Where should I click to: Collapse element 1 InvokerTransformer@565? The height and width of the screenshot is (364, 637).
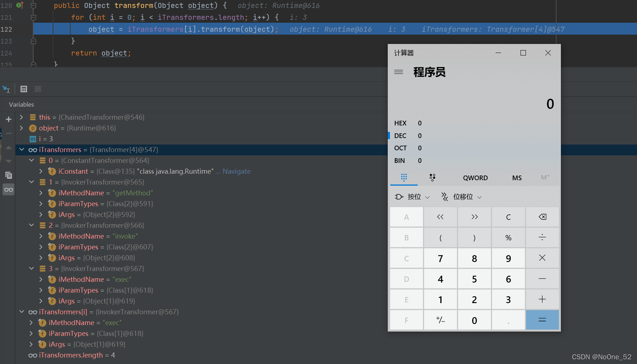(x=31, y=182)
